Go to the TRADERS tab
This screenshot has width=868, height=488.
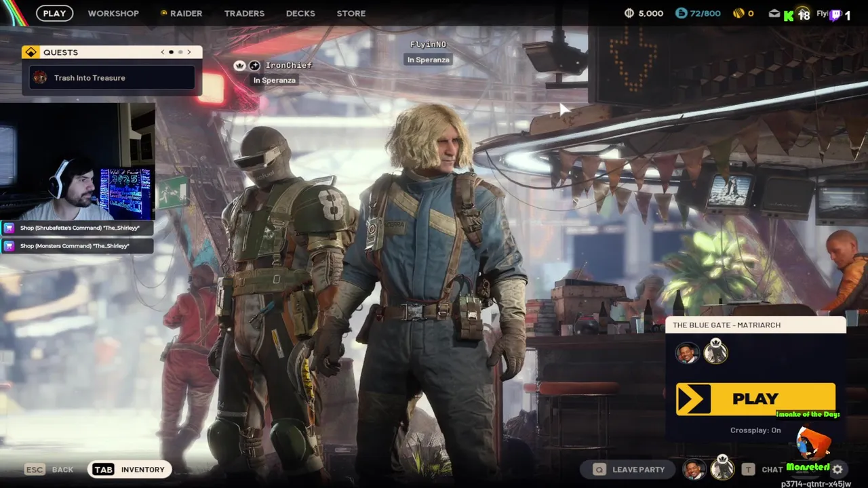[244, 13]
